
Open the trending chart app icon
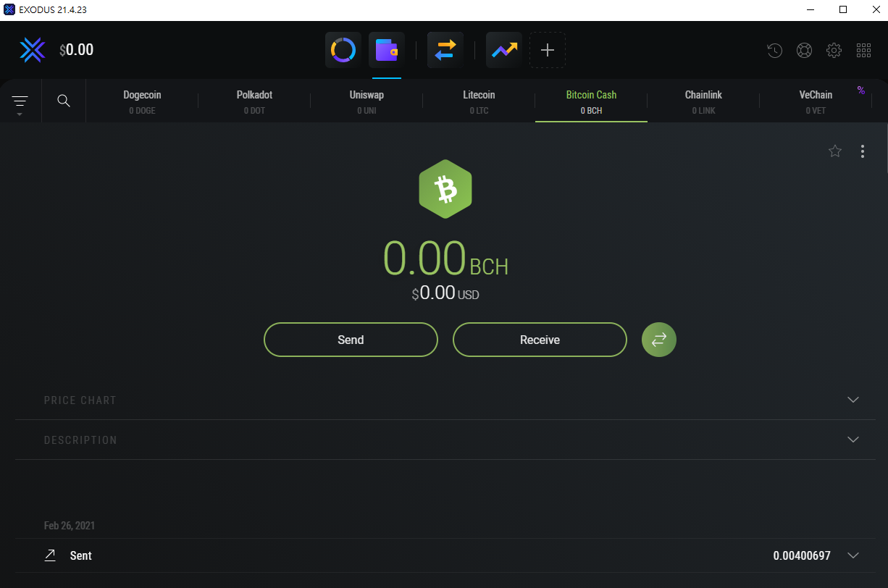pyautogui.click(x=504, y=50)
